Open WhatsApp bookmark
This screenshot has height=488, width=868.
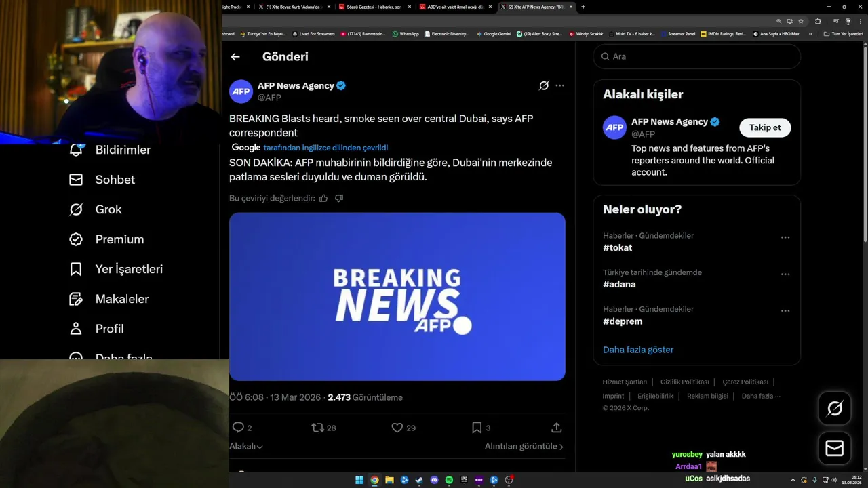tap(406, 33)
